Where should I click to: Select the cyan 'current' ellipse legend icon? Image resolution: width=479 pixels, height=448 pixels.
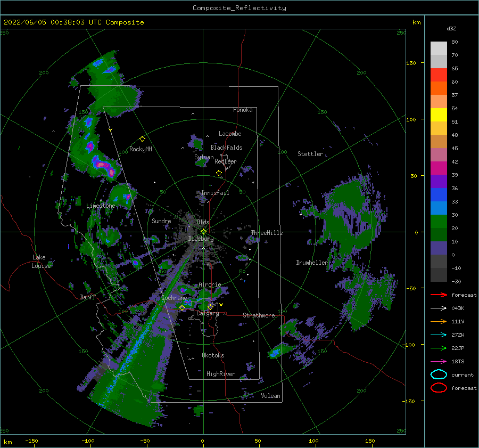[439, 374]
